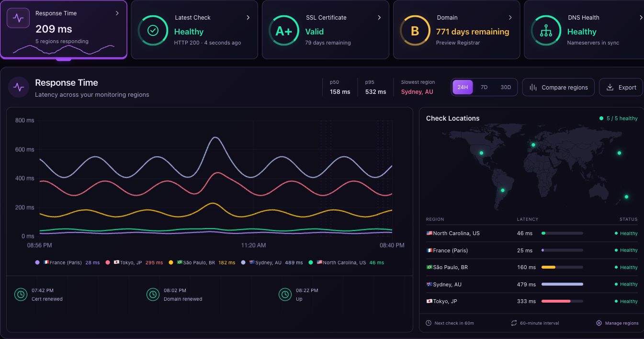The width and height of the screenshot is (644, 339).
Task: Click the French flag in France (Paris) table row
Action: coord(429,250)
